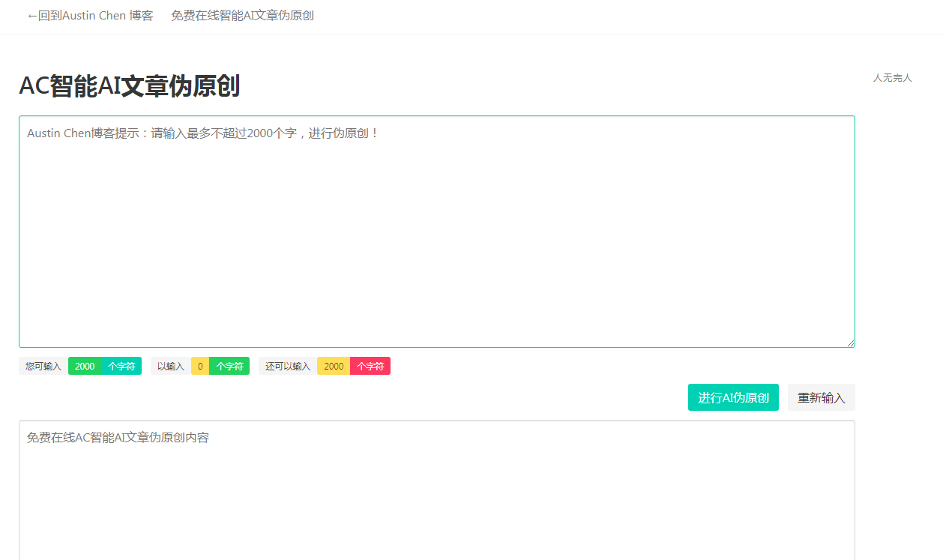The image size is (946, 560).
Task: Click the green 2000 max characters badge
Action: 85,366
